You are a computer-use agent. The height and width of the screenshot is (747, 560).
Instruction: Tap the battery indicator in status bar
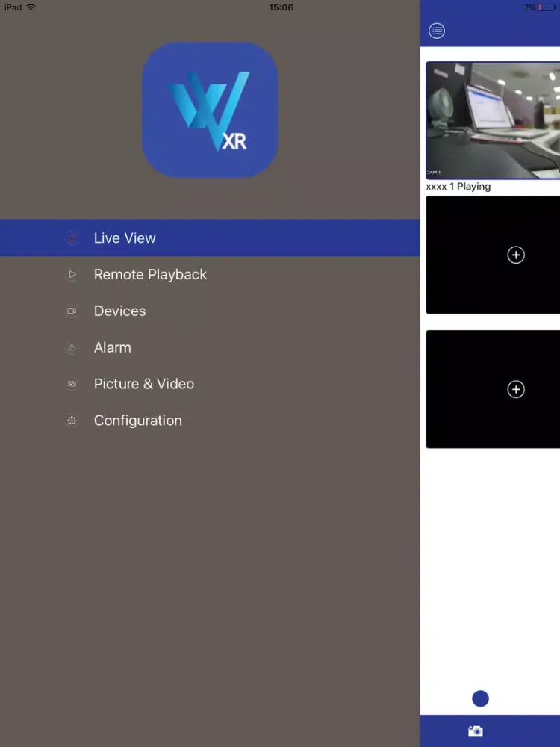pyautogui.click(x=547, y=7)
